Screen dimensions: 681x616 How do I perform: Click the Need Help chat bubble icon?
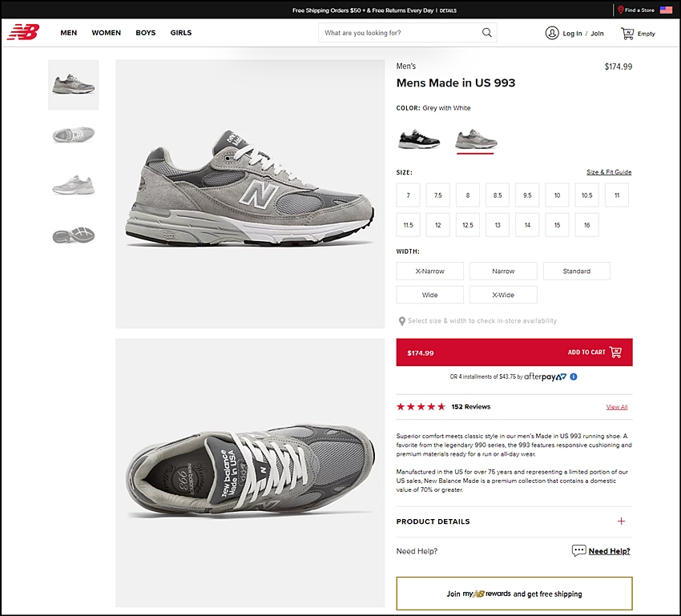click(x=578, y=550)
